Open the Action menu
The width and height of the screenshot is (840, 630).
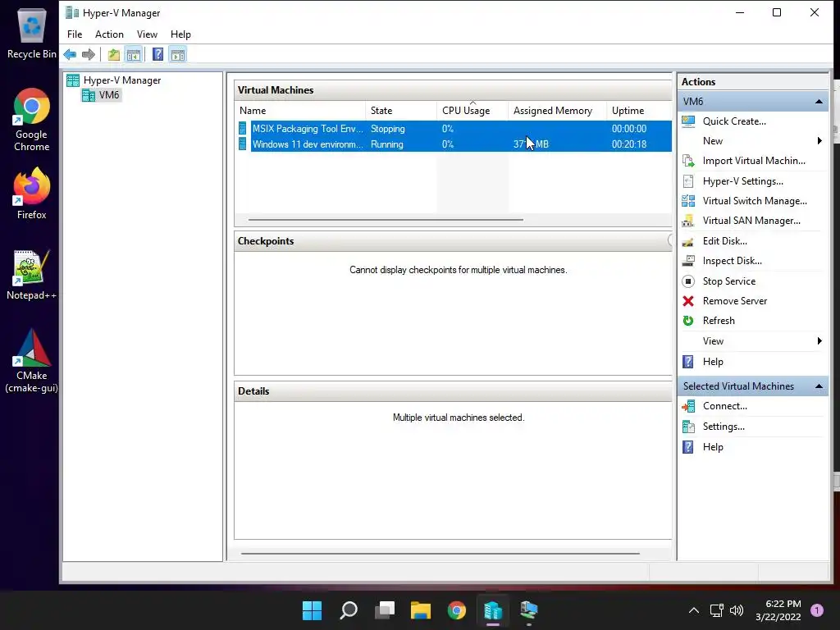(x=109, y=34)
